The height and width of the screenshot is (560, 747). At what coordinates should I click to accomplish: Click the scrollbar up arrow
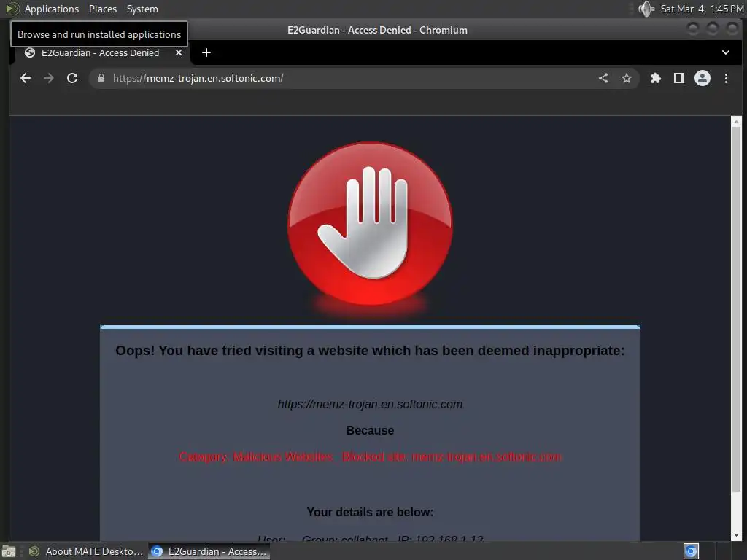coord(736,122)
